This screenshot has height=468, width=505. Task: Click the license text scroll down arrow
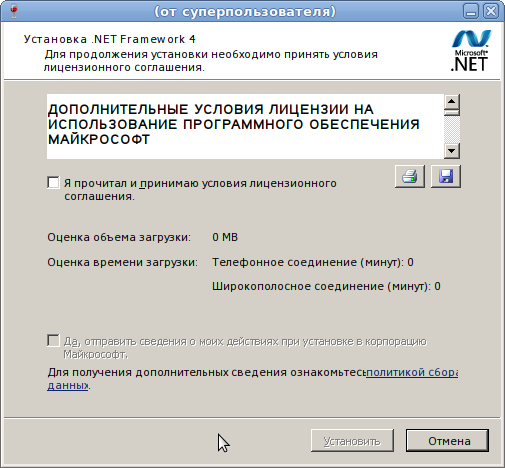tap(452, 151)
